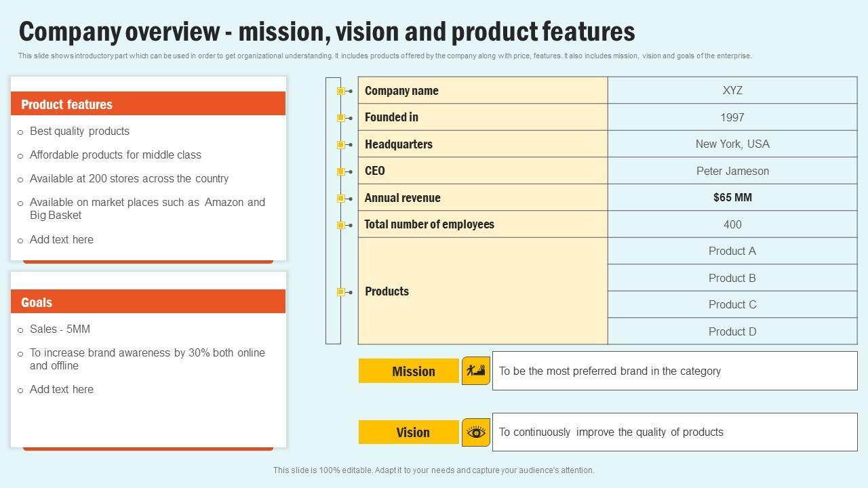The height and width of the screenshot is (488, 868).
Task: Select the yellow marker beside Annual revenue
Action: [x=341, y=198]
